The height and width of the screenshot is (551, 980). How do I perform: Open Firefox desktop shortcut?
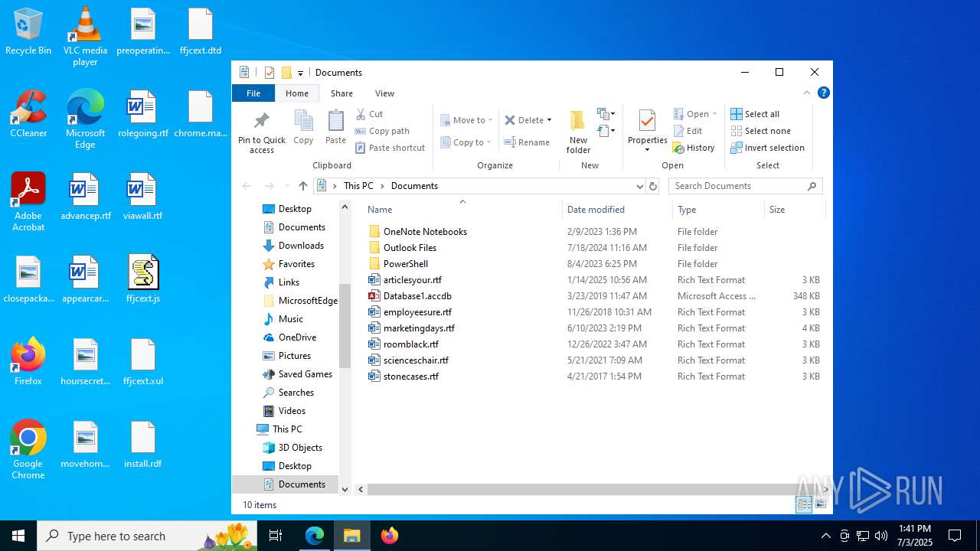point(28,361)
